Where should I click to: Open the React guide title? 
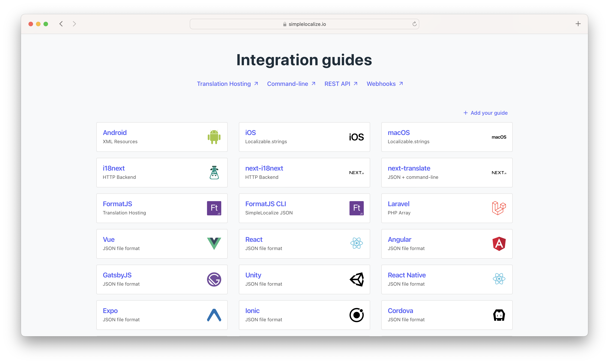pos(254,239)
